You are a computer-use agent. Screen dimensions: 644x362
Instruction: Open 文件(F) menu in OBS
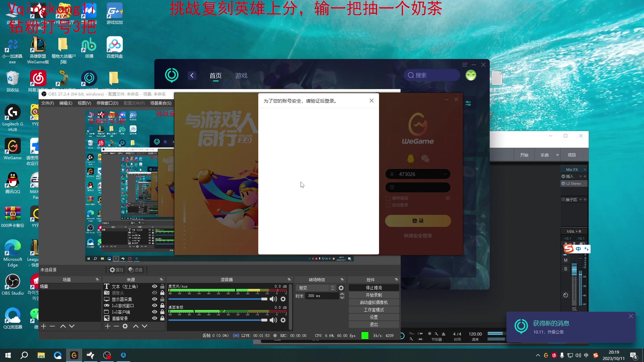(48, 103)
